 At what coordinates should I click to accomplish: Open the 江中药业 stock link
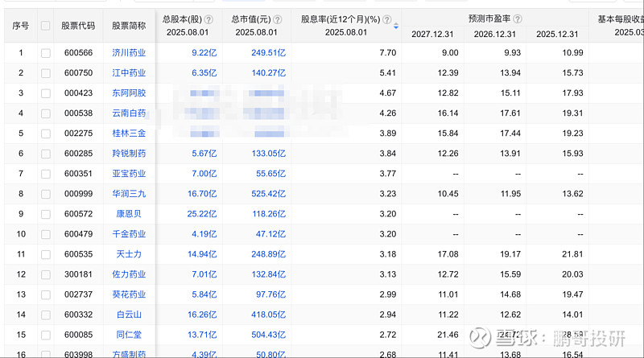[x=129, y=72]
